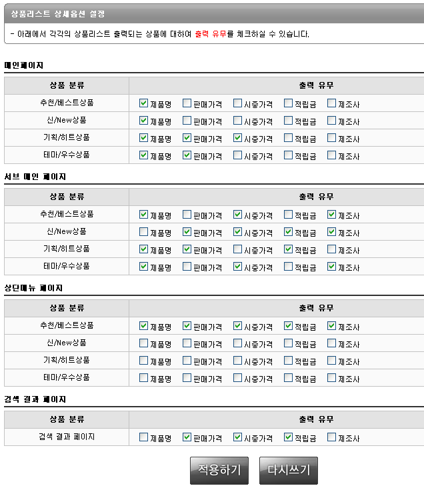
Task: Toggle 적립금 for 기획/히트상품 in 서브 메인 페이지
Action: pyautogui.click(x=289, y=249)
